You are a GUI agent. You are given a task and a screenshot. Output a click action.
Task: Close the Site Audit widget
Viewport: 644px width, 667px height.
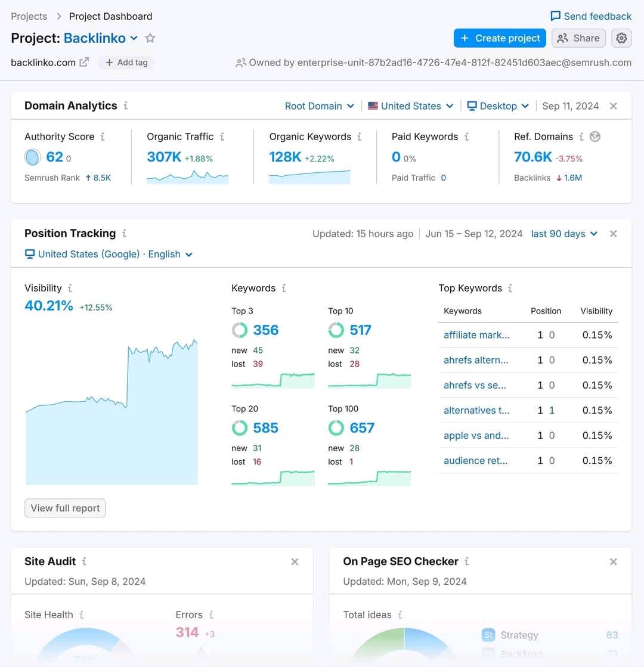click(x=295, y=561)
